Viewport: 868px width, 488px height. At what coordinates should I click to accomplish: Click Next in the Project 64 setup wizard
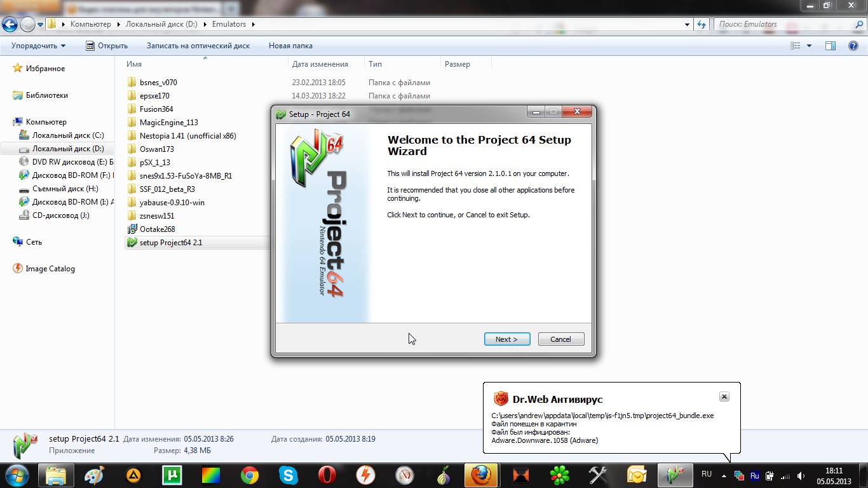click(x=506, y=339)
